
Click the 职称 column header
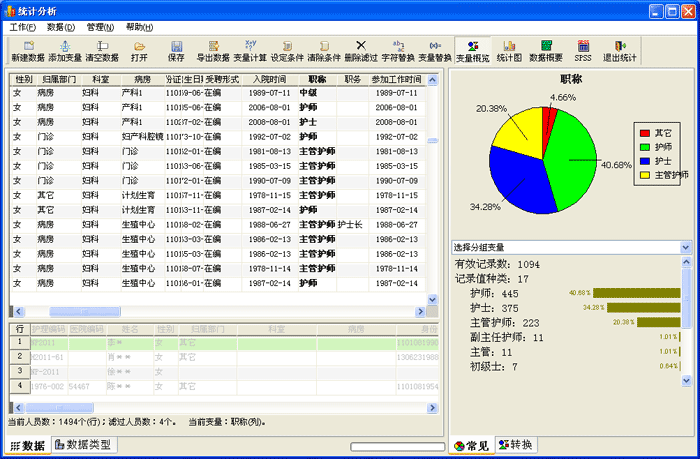coord(317,79)
